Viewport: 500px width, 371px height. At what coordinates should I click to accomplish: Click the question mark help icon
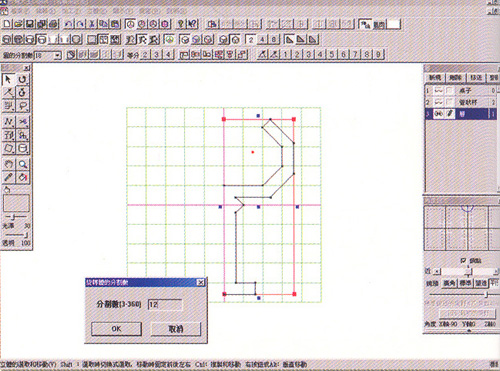coord(181,24)
